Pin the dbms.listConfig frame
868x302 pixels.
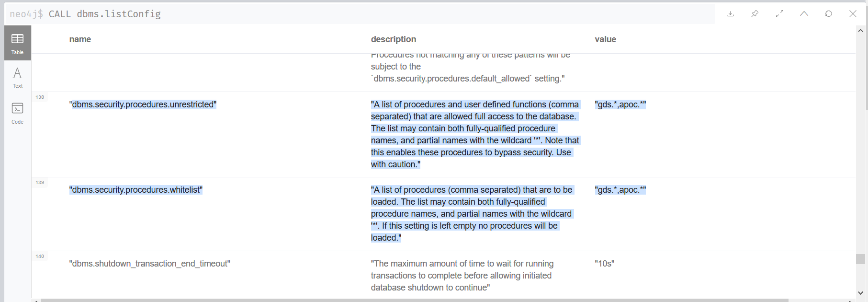click(755, 14)
